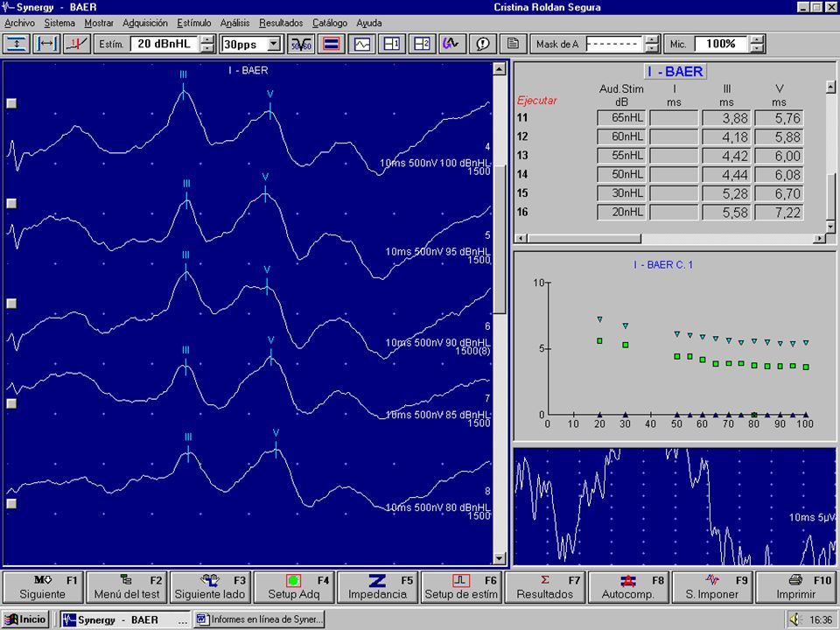Click the Mic. 100% value field

pos(722,44)
